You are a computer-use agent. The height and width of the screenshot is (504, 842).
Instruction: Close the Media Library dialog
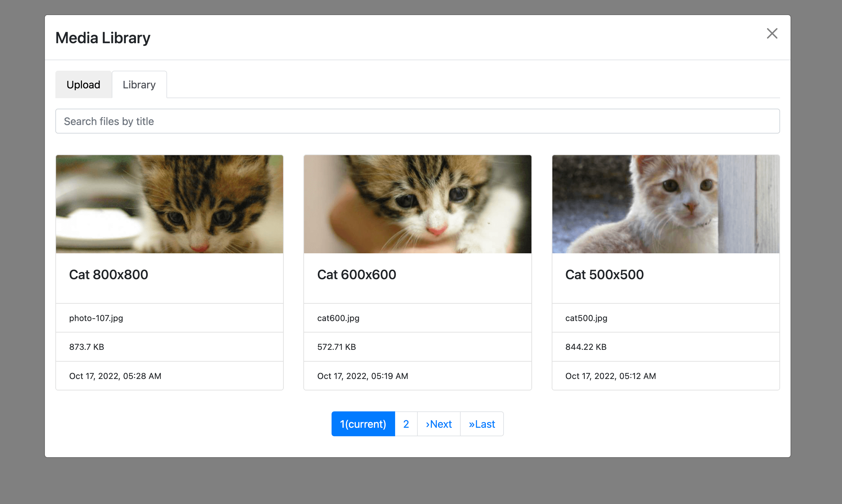772,34
